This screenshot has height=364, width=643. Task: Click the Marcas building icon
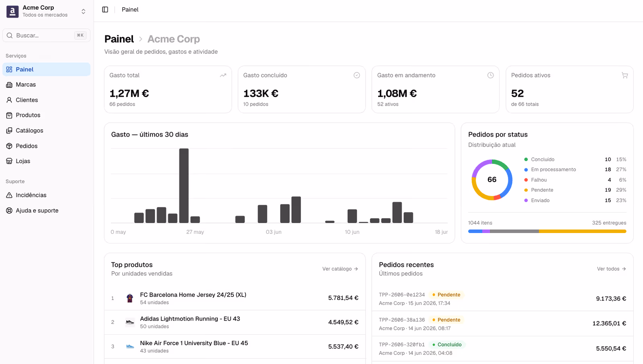[x=9, y=85]
